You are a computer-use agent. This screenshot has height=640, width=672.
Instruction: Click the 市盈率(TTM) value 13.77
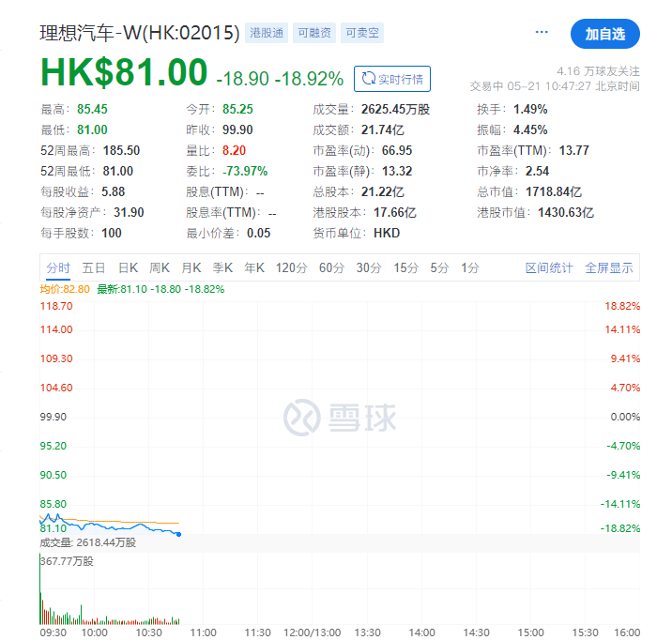573,150
